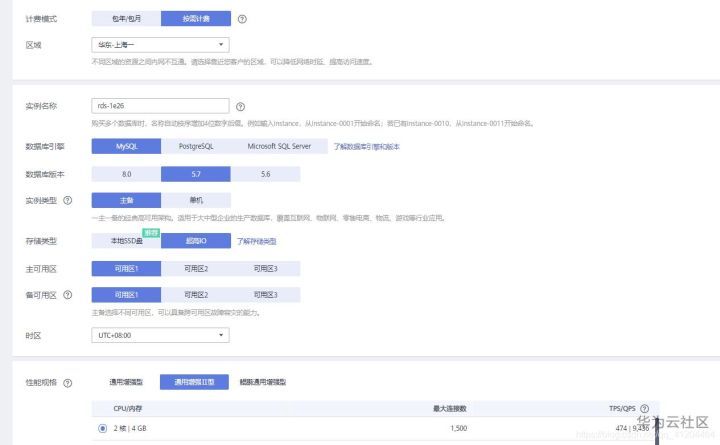Click the help icon next to billing mode
The image size is (720, 445).
pyautogui.click(x=242, y=19)
